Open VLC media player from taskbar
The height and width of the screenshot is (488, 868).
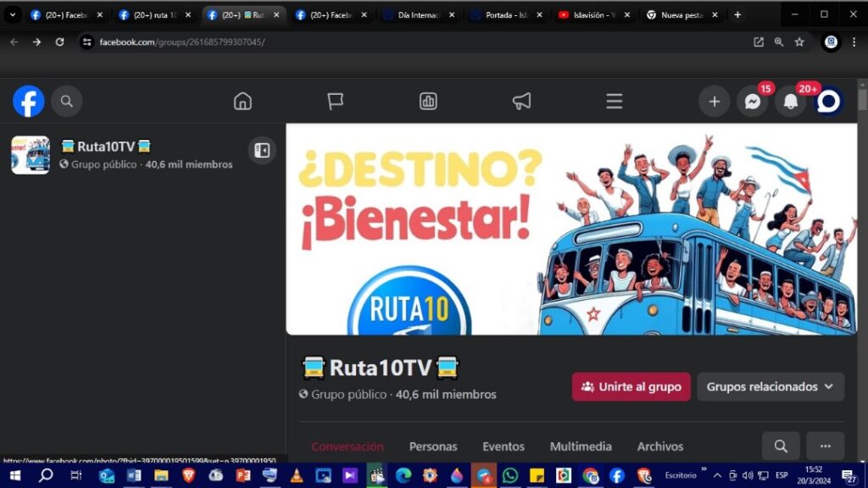296,475
